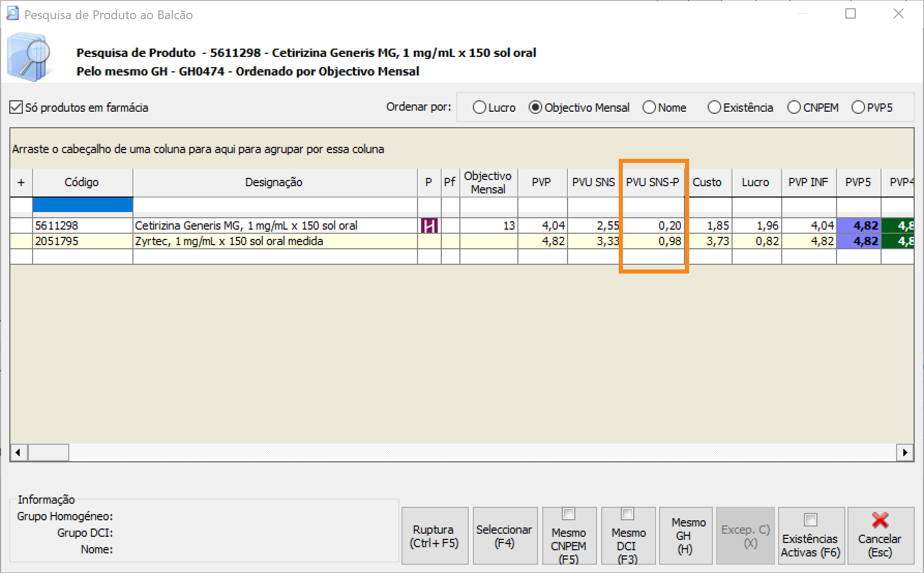
Task: Click the title bar application icon
Action: (12, 14)
